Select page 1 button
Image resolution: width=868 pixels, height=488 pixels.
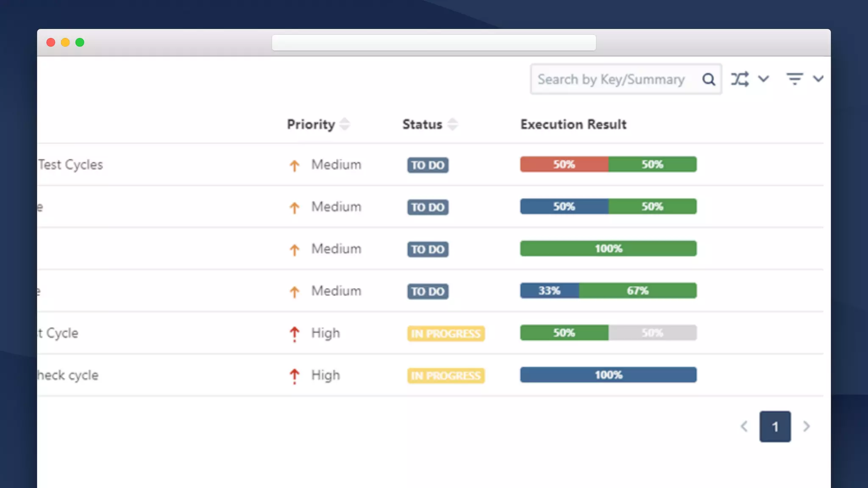click(x=775, y=427)
